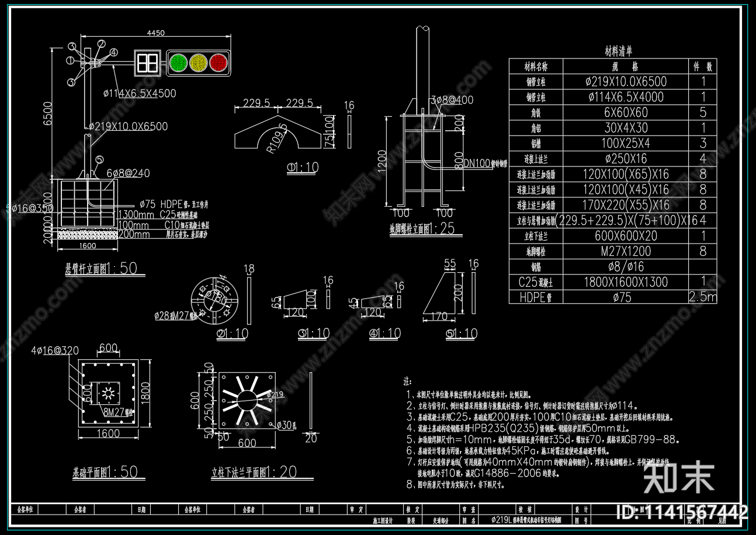
Task: Click the 规格 column header in material table
Action: [x=626, y=67]
